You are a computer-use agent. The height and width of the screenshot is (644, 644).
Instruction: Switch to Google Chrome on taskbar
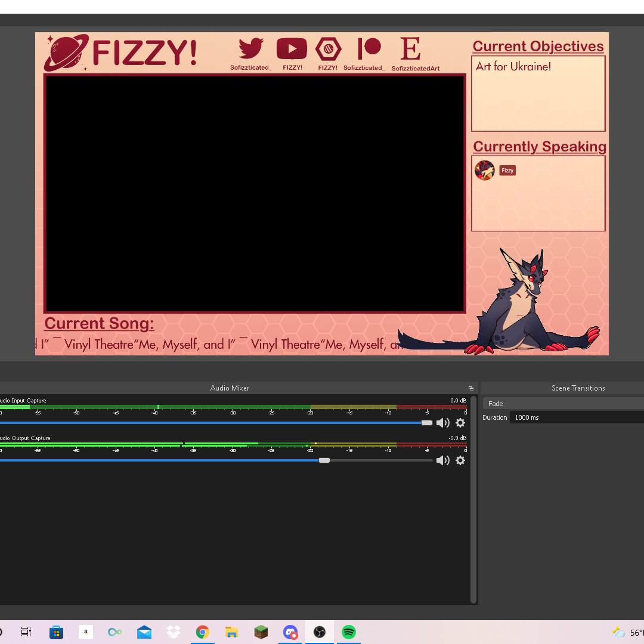pyautogui.click(x=203, y=632)
